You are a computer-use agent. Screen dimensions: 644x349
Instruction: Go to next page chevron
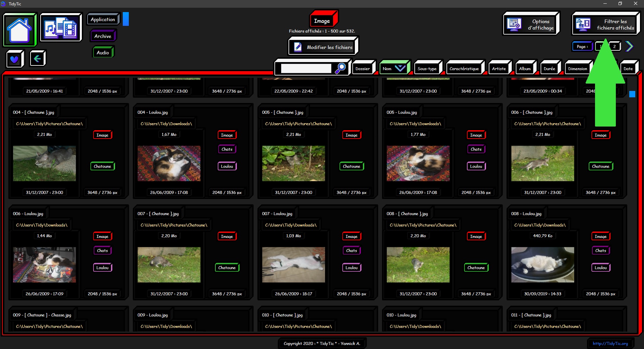pyautogui.click(x=629, y=46)
